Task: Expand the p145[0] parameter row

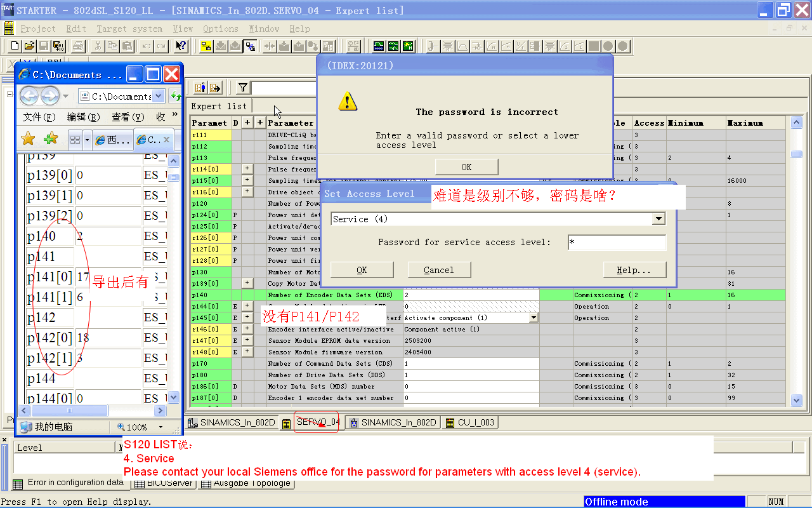Action: (247, 317)
